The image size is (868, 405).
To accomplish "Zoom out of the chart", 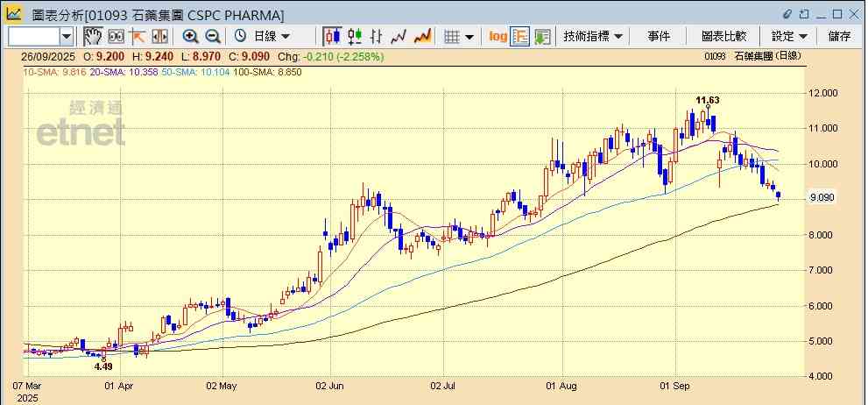I will coord(213,37).
